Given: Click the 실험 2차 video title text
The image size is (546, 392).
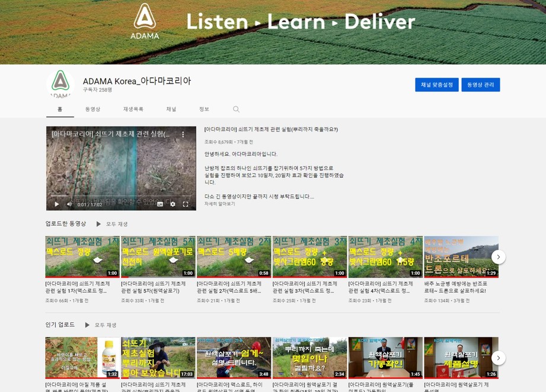Looking at the screenshot, I should coord(229,287).
